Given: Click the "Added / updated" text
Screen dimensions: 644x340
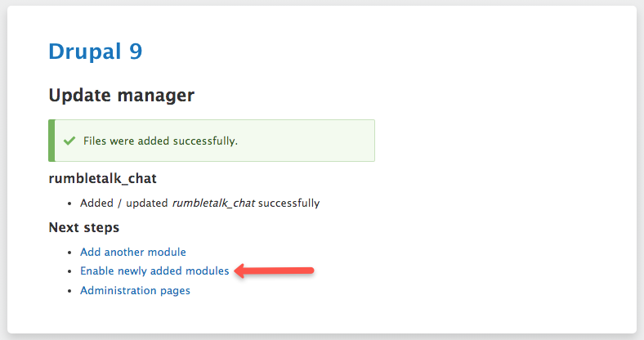Looking at the screenshot, I should coord(124,203).
